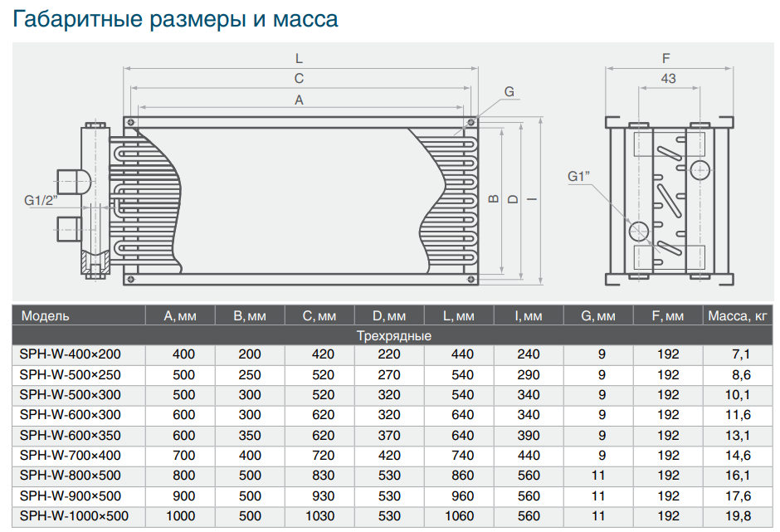Click the 43 dimension label in side view
This screenshot has width=780, height=532.
pyautogui.click(x=669, y=78)
